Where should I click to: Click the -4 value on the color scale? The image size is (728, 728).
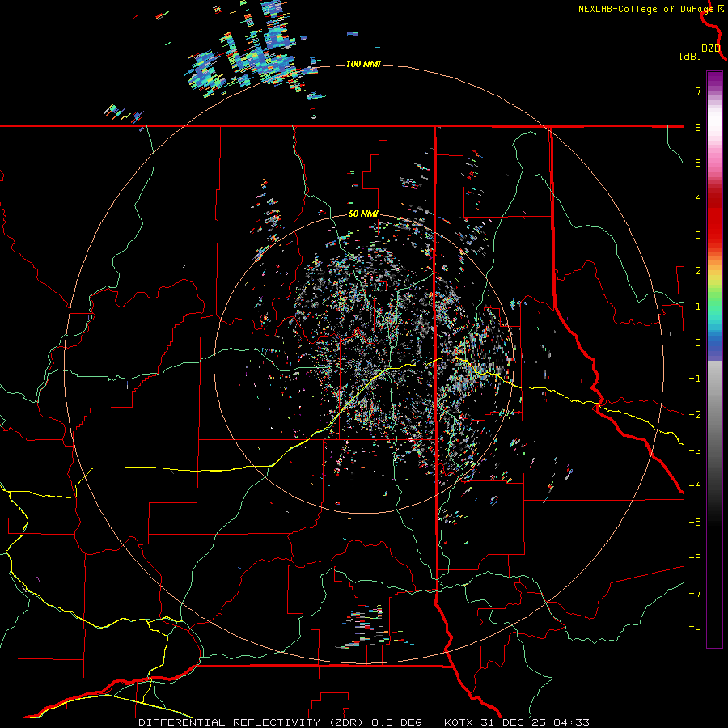point(695,486)
